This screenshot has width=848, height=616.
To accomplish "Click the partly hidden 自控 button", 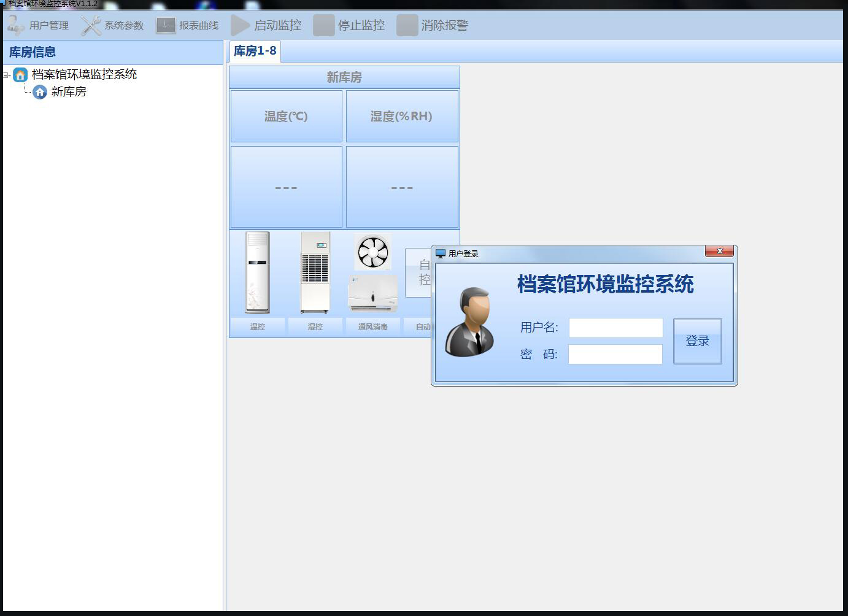I will tap(418, 272).
